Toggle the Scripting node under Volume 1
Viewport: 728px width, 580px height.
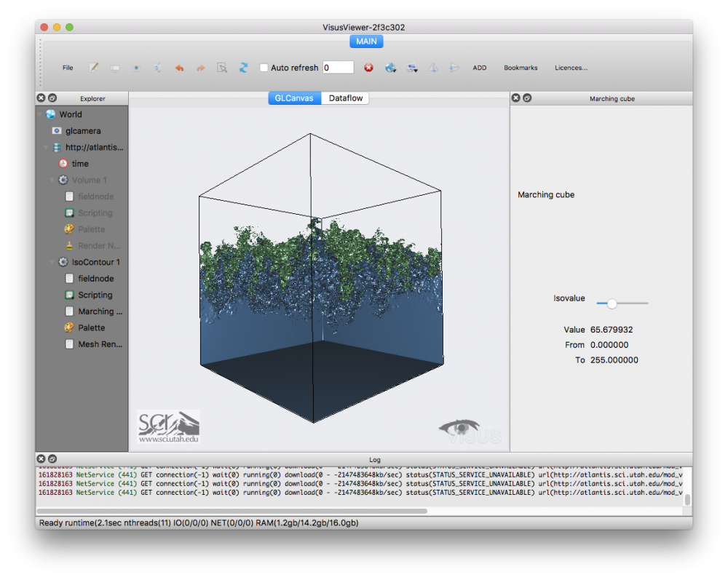pyautogui.click(x=68, y=212)
